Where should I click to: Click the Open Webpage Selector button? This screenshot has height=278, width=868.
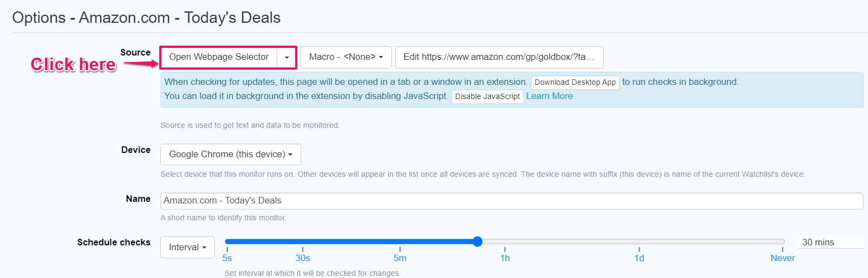coord(218,57)
